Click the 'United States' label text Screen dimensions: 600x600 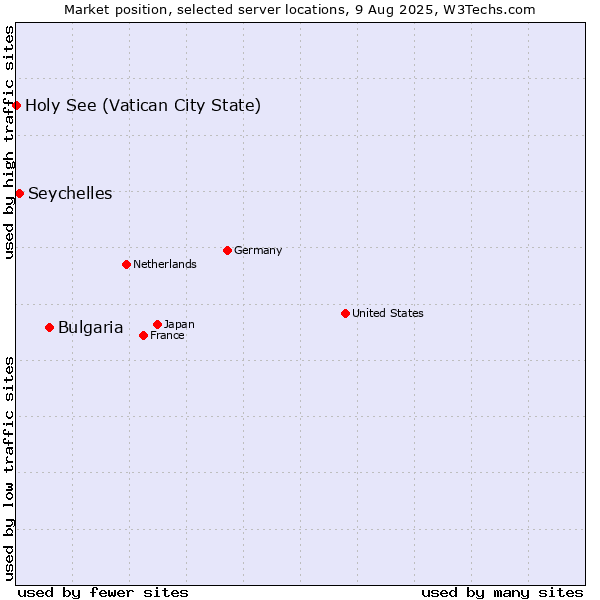pos(388,313)
